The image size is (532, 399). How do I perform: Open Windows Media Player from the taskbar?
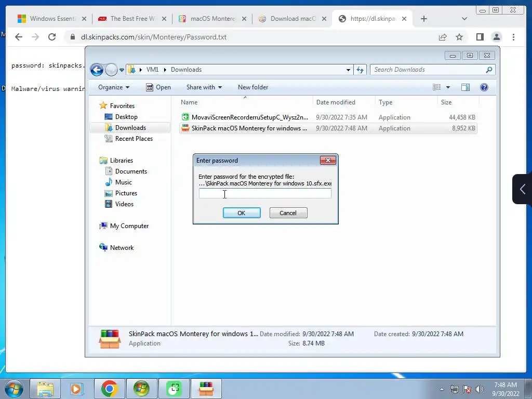[77, 389]
